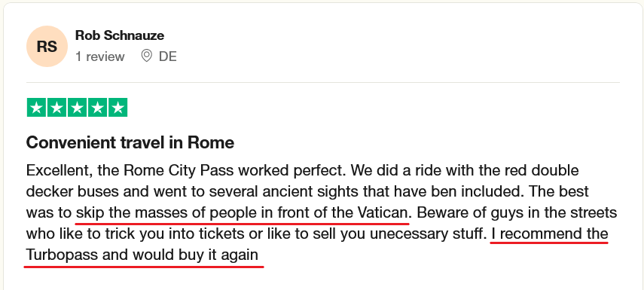644x290 pixels.
Task: Click the location pin icon
Action: [x=146, y=56]
